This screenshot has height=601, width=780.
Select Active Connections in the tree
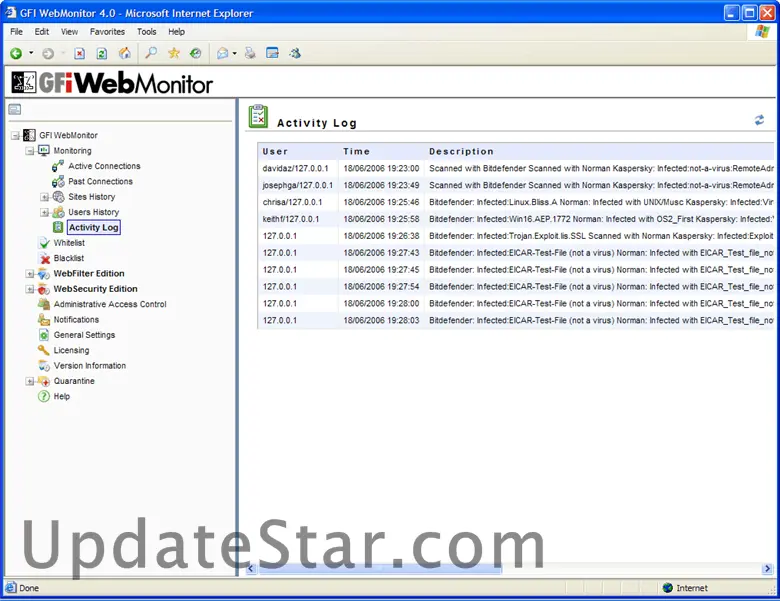click(x=104, y=166)
